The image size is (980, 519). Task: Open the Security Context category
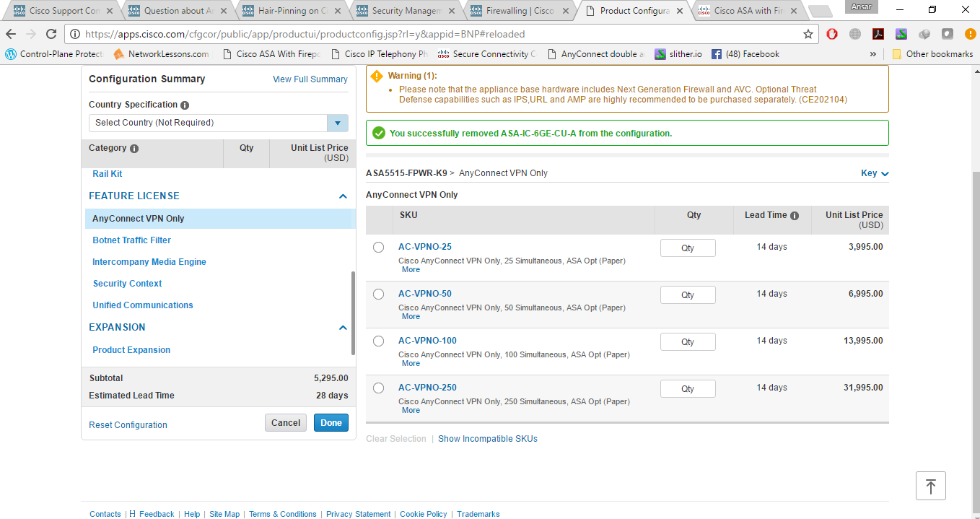tap(127, 284)
